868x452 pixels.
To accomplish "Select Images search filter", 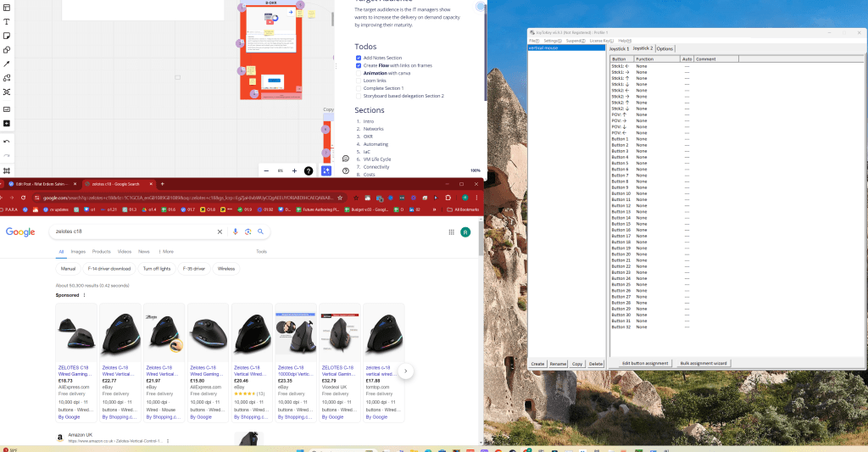I will [78, 252].
